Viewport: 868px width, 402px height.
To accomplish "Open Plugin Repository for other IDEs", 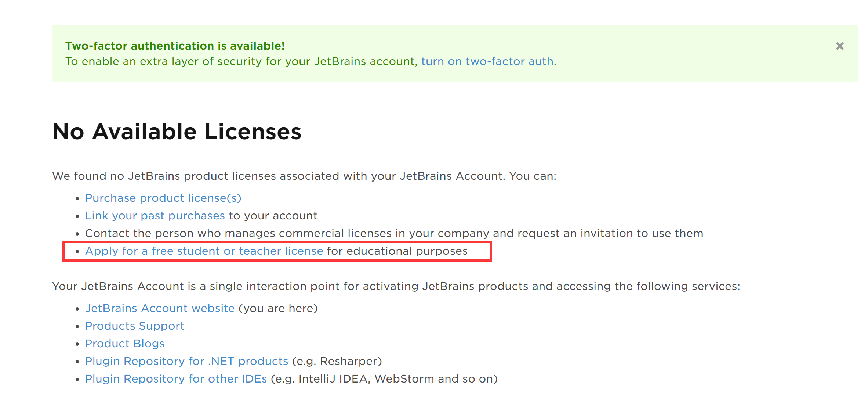I will point(176,379).
